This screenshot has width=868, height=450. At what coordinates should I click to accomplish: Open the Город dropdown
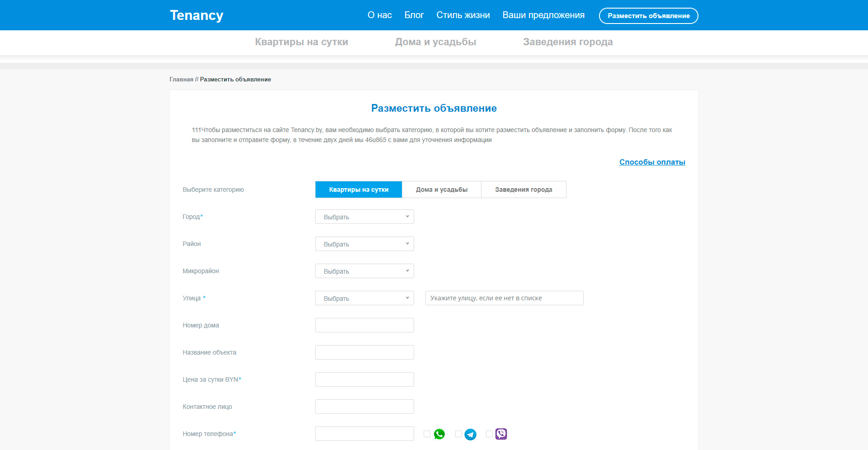[364, 217]
